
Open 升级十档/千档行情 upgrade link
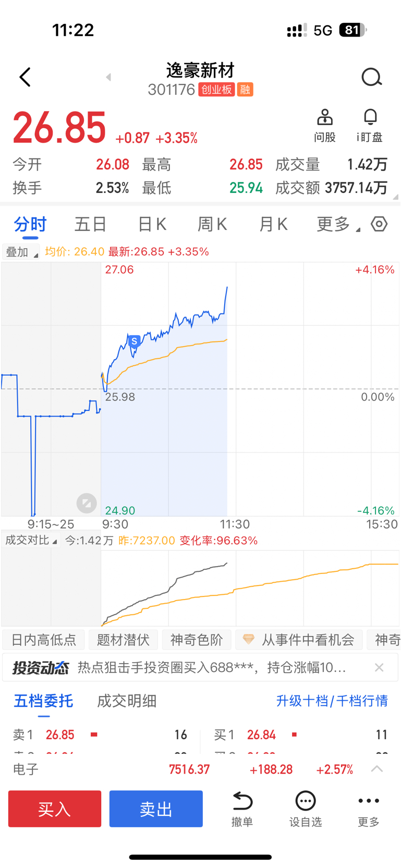click(332, 701)
